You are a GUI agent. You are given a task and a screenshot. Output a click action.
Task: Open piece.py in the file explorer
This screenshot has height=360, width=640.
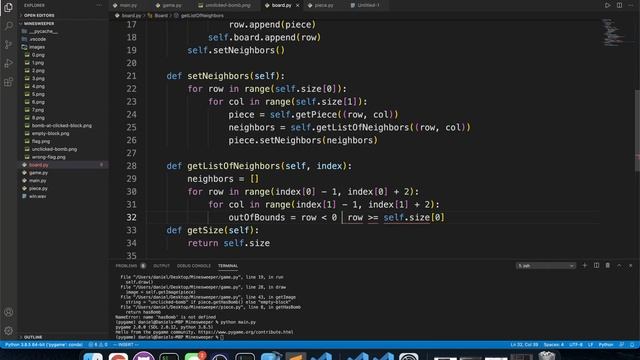pyautogui.click(x=38, y=189)
